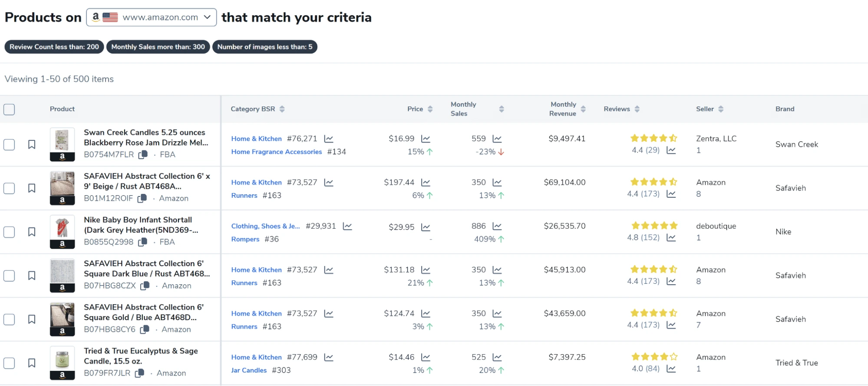
Task: Click the Review Count less than 200 filter
Action: pyautogui.click(x=54, y=47)
